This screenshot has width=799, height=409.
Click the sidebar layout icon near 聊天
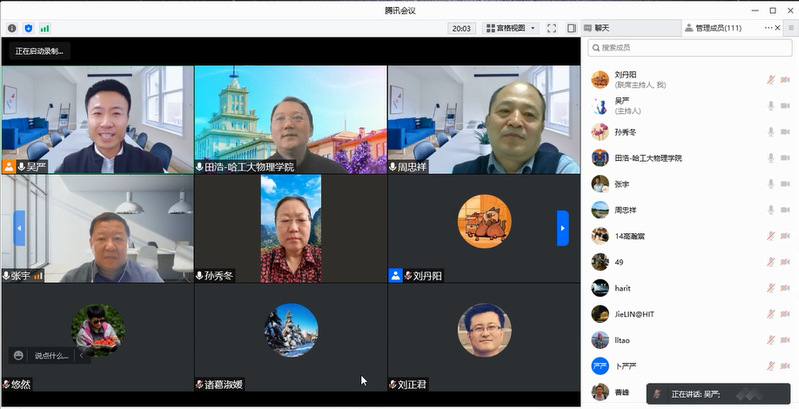571,28
